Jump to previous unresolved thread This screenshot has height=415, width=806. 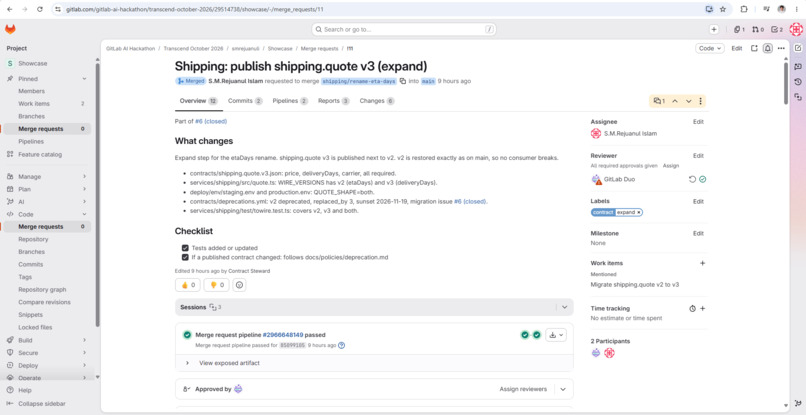tap(675, 101)
